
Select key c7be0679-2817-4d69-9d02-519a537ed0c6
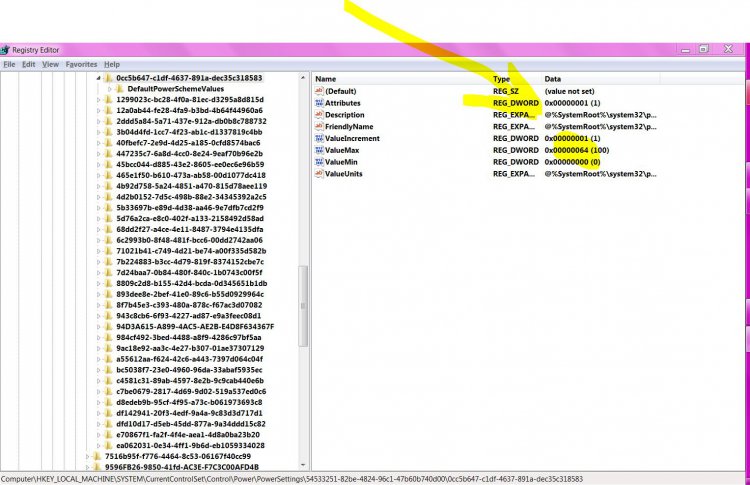[191, 391]
